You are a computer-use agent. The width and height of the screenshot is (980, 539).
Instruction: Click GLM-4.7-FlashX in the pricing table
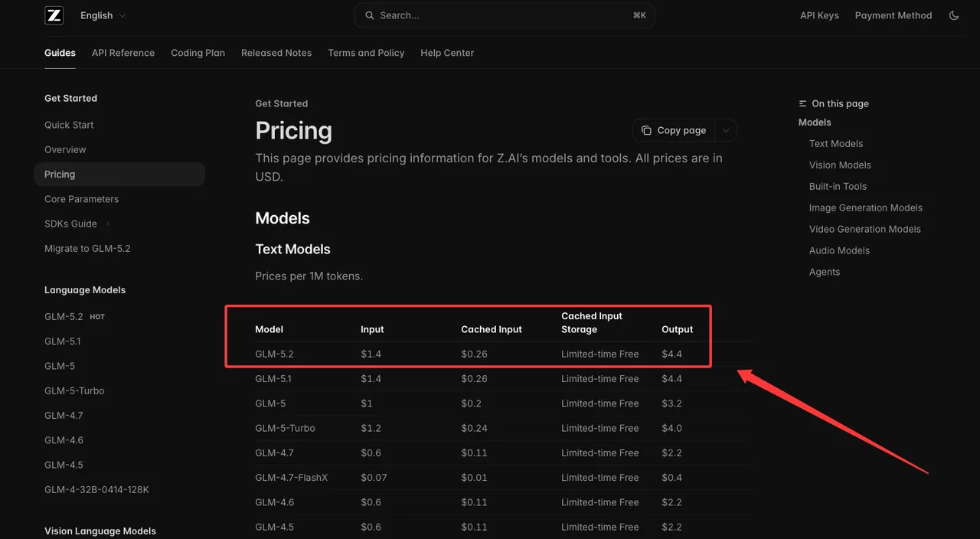tap(291, 477)
